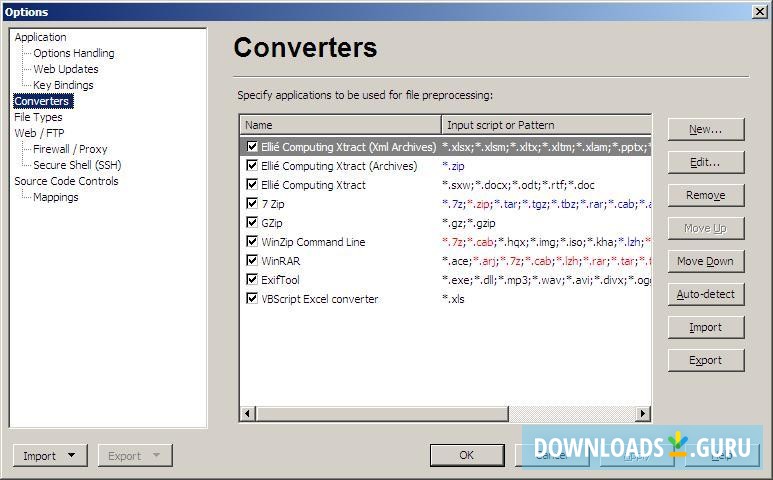Click Input script or Pattern column header
773x480 pixels.
[x=546, y=125]
